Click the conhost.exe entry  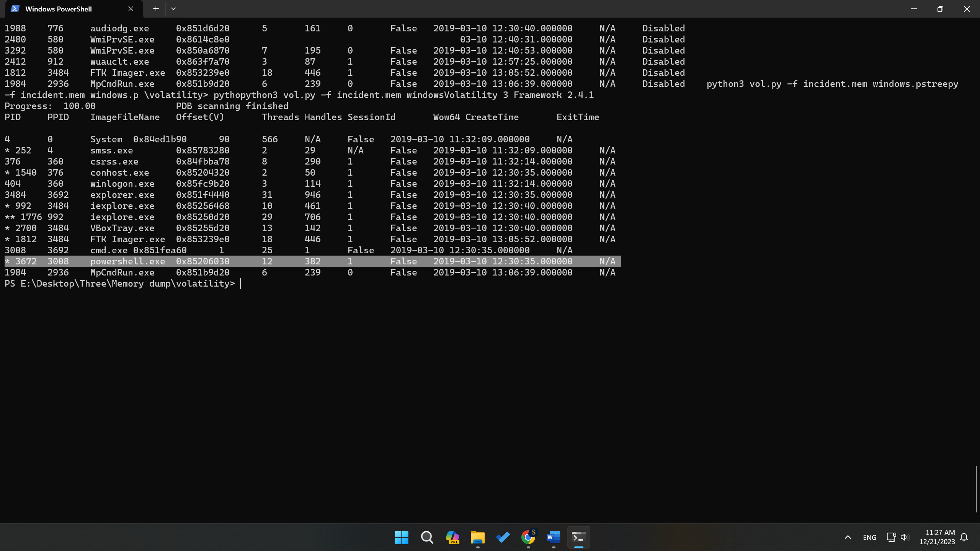point(119,173)
